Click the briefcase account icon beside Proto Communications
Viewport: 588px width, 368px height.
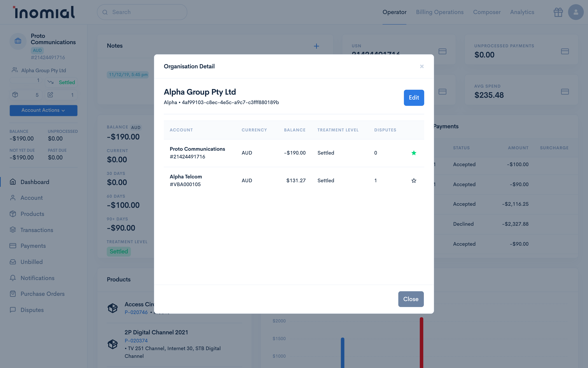tap(18, 41)
